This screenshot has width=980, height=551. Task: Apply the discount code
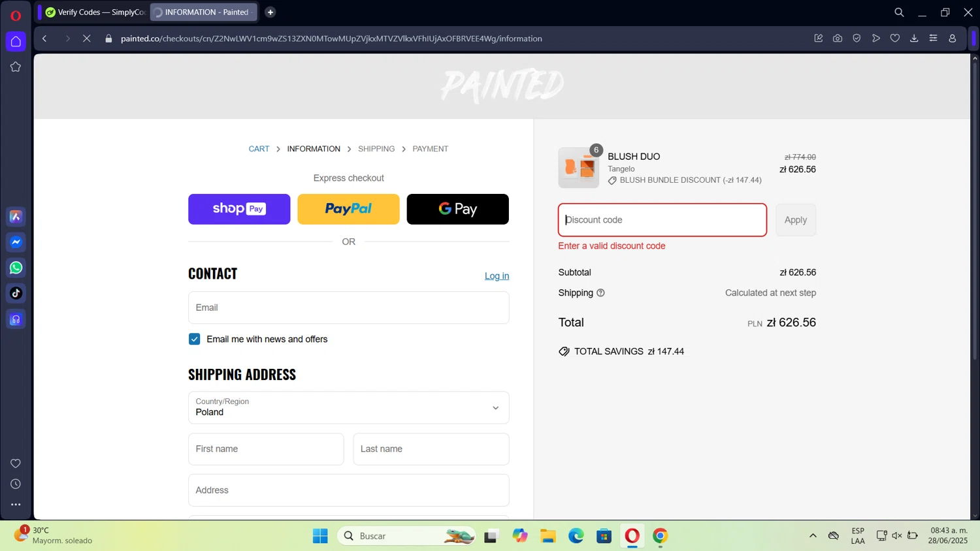click(x=796, y=220)
